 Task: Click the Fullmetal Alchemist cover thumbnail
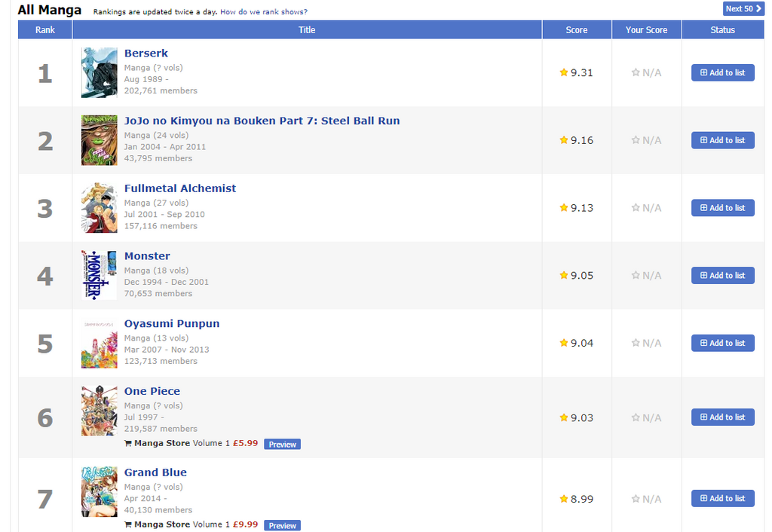click(100, 208)
